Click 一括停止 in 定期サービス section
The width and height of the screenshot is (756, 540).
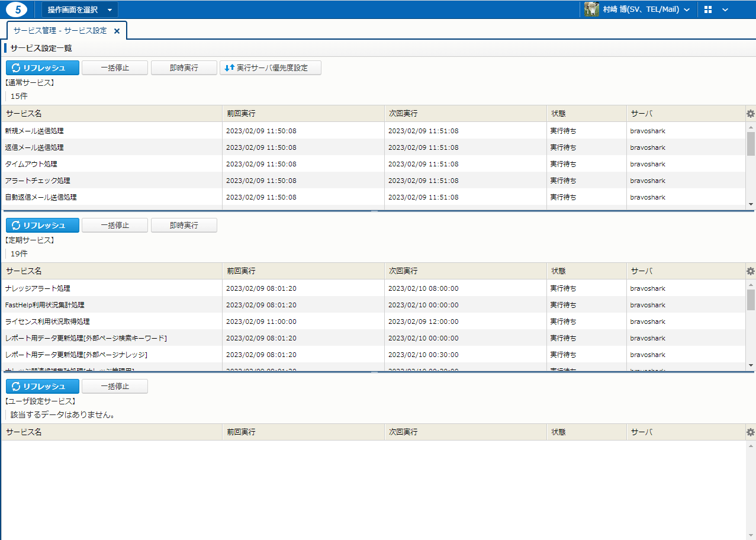pyautogui.click(x=115, y=226)
